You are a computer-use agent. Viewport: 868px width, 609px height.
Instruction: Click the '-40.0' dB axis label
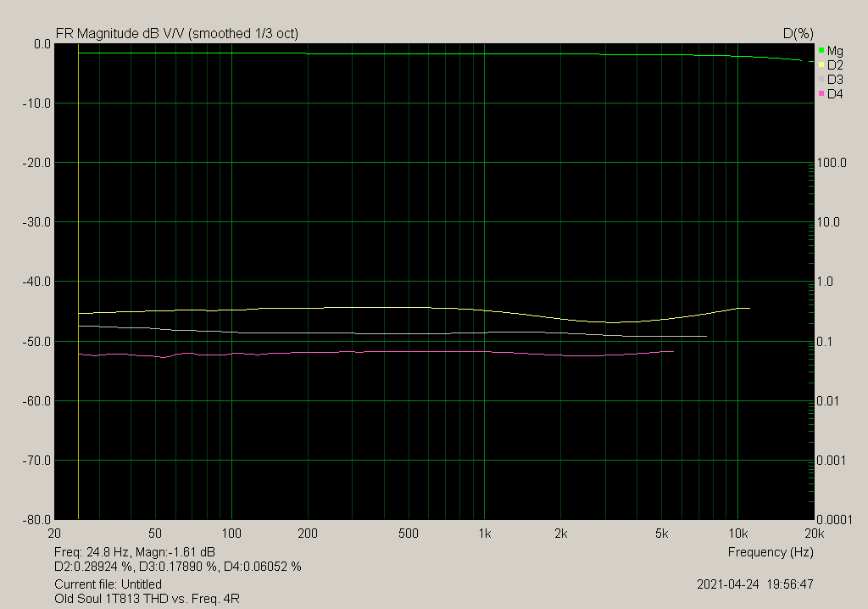click(36, 282)
